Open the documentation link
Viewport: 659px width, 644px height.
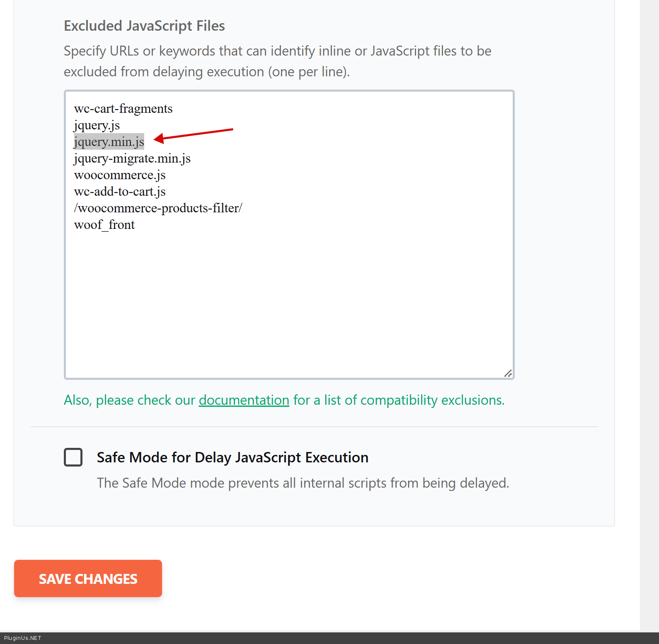244,400
